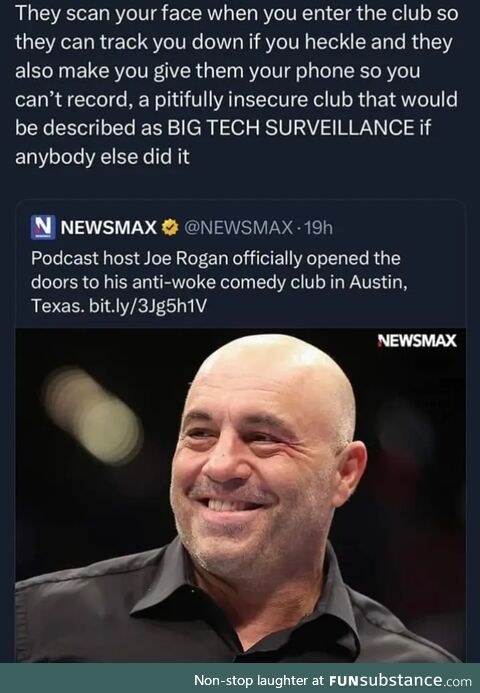
Task: Open the Newsmax profile avatar
Action: [x=43, y=227]
